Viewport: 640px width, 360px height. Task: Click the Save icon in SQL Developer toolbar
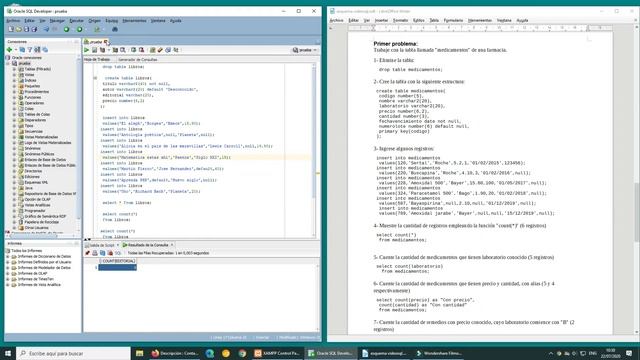27,29
